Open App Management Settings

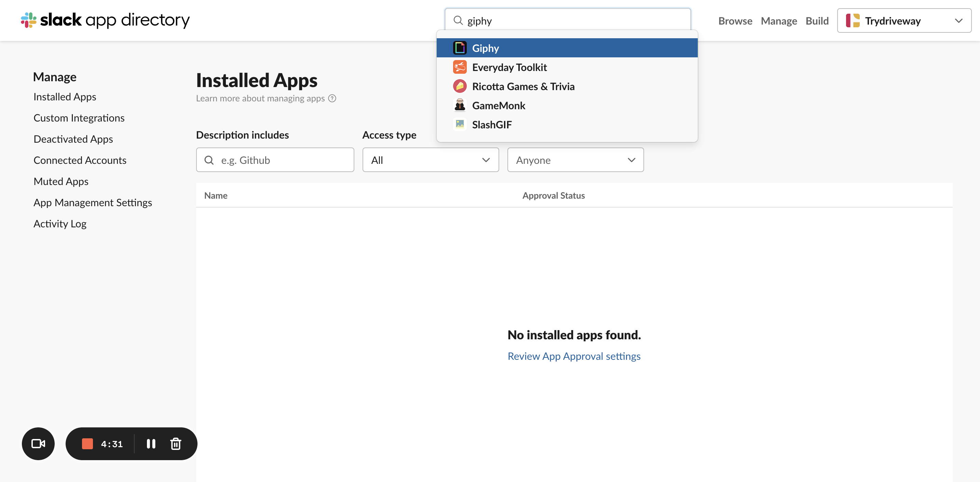pyautogui.click(x=93, y=202)
